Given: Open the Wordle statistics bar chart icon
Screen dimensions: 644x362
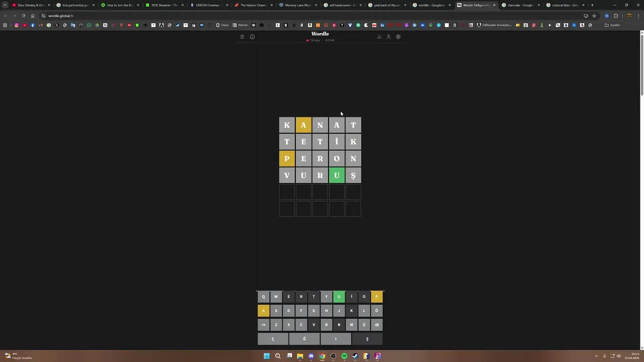Looking at the screenshot, I should pyautogui.click(x=379, y=37).
